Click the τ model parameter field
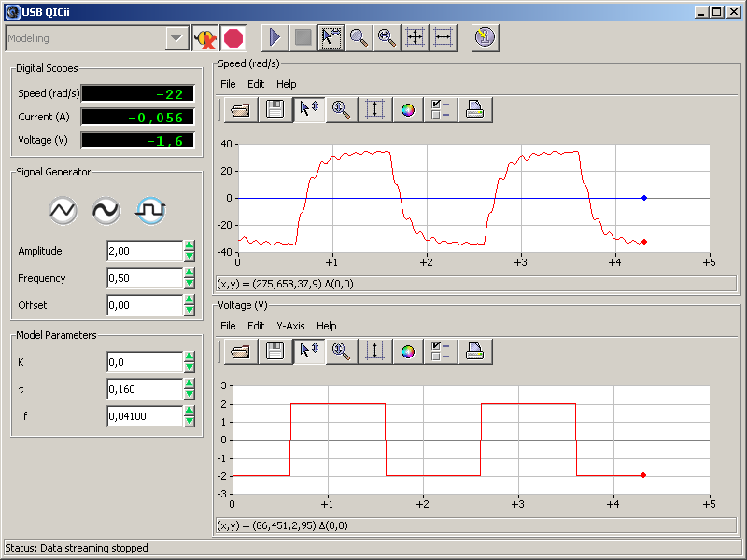The image size is (747, 560). coord(145,389)
